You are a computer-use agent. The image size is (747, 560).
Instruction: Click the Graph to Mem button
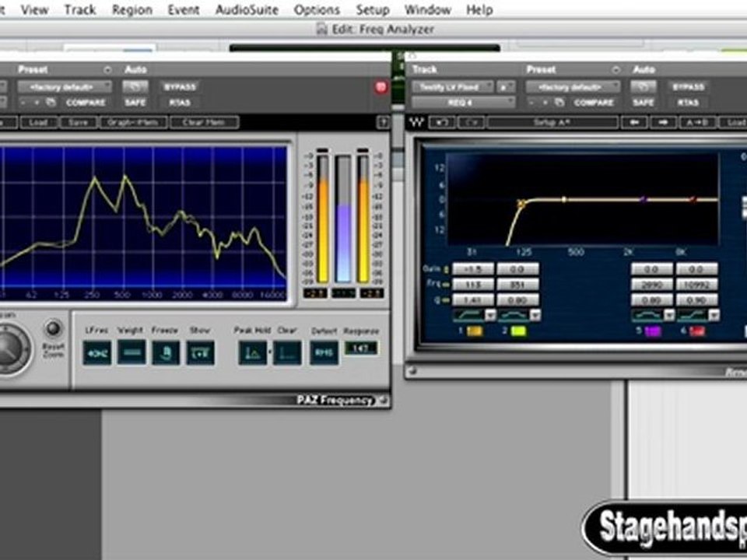pos(133,122)
